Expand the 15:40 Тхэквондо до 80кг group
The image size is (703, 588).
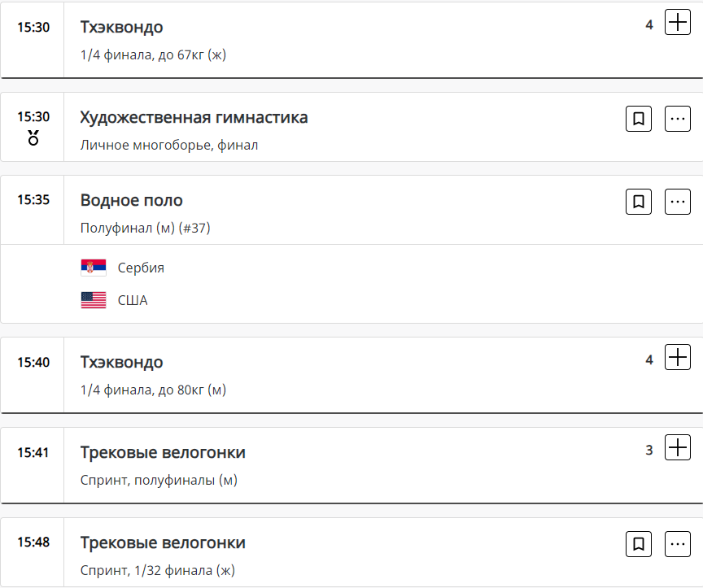point(677,357)
